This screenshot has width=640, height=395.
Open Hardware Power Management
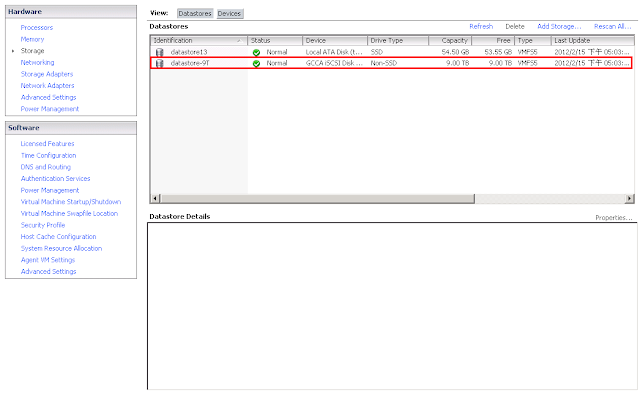pos(50,109)
